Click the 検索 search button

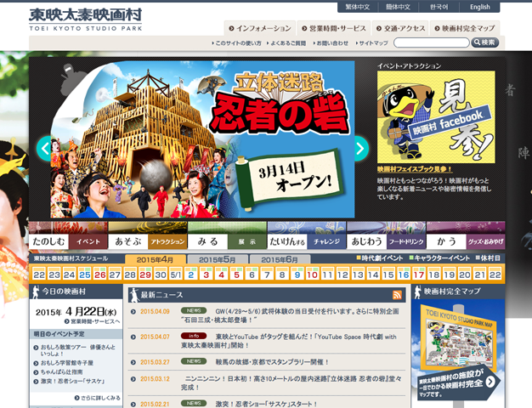[x=485, y=42]
